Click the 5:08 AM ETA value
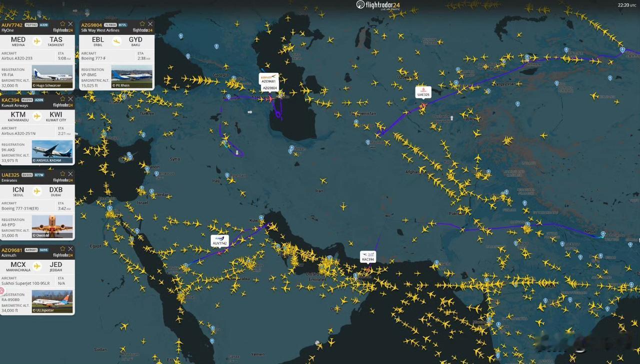Viewport: 640px width, 364px height. coord(64,58)
